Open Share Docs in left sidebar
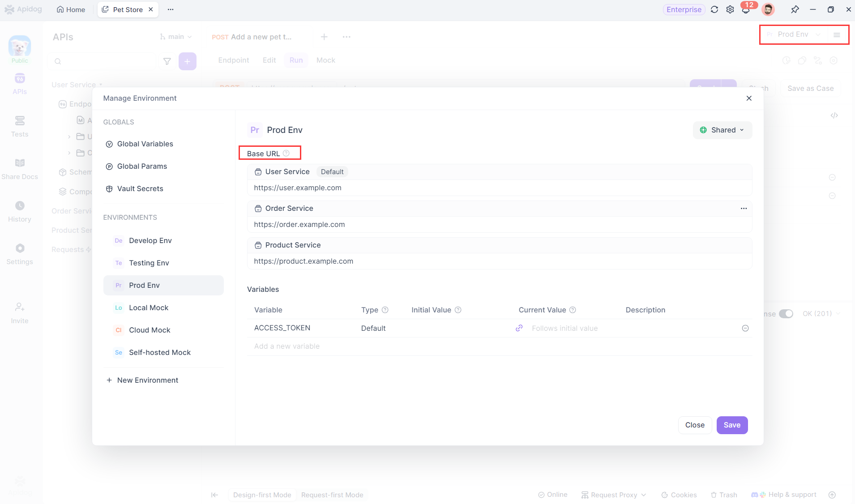This screenshot has height=504, width=855. pyautogui.click(x=20, y=169)
